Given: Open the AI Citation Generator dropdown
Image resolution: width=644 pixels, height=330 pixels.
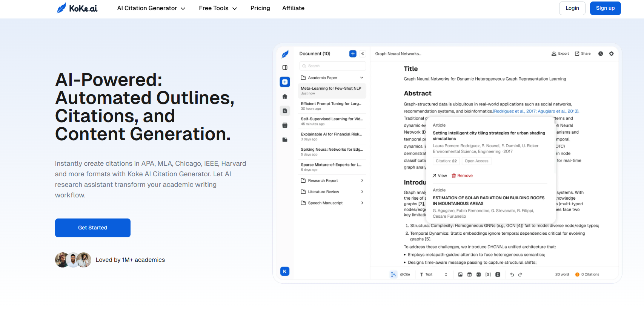Looking at the screenshot, I should pyautogui.click(x=151, y=8).
